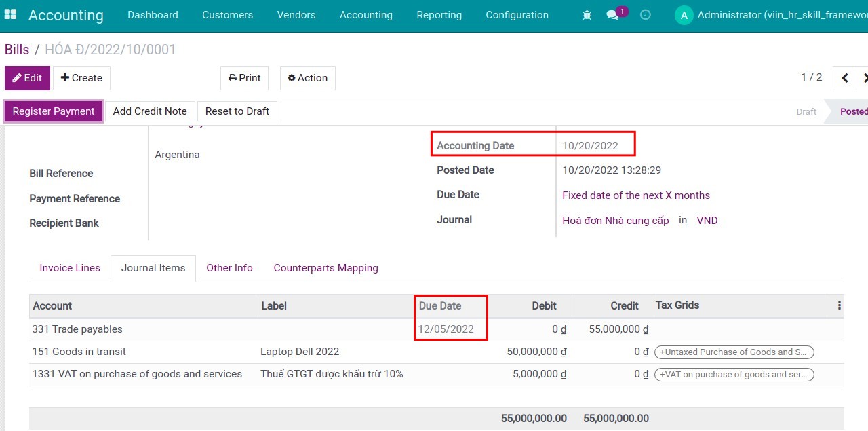
Task: Click the Bills breadcrumb link
Action: click(17, 49)
